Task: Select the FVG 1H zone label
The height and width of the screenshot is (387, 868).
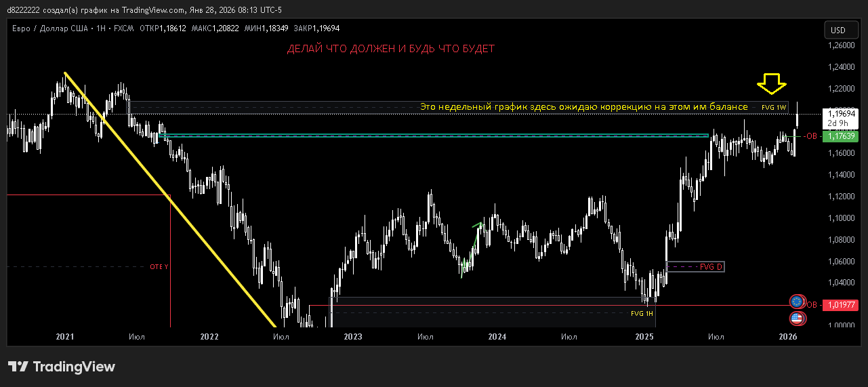Action: tap(641, 314)
